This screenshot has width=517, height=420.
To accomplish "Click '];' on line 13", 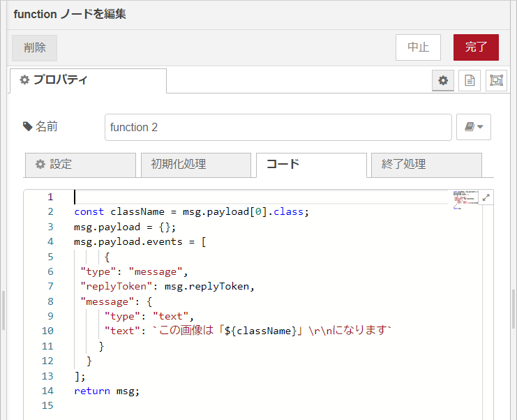I will (x=80, y=376).
